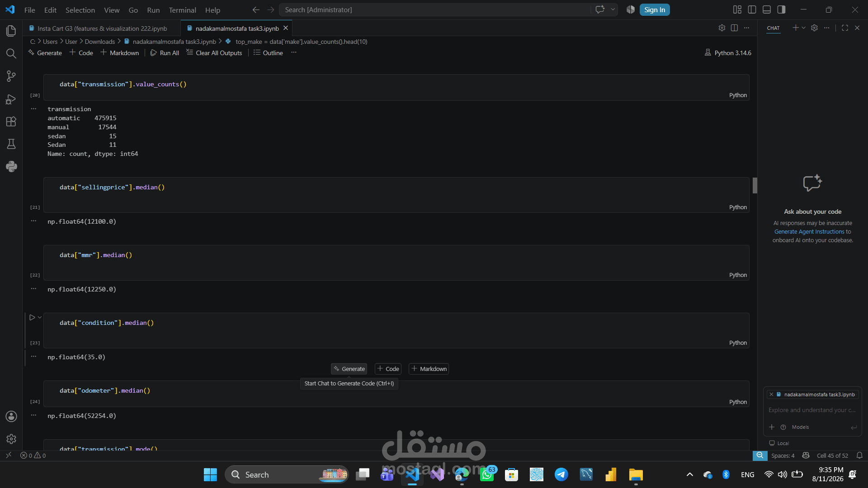Viewport: 868px width, 488px height.
Task: Go forward with the navigation arrow
Action: click(271, 10)
